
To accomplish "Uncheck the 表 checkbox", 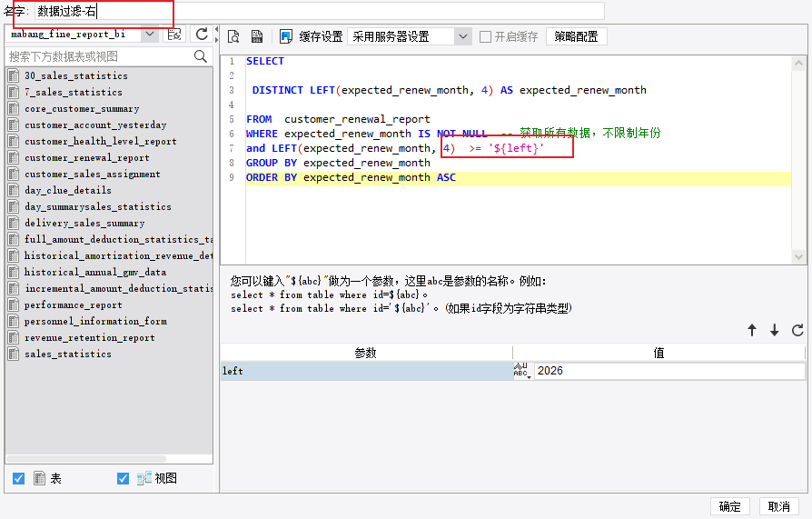I will point(19,478).
